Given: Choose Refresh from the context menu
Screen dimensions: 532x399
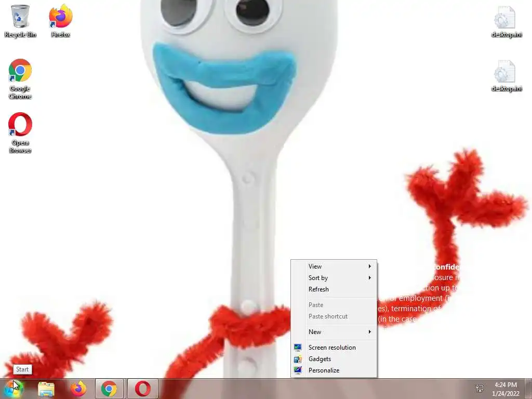Looking at the screenshot, I should click(x=334, y=289).
